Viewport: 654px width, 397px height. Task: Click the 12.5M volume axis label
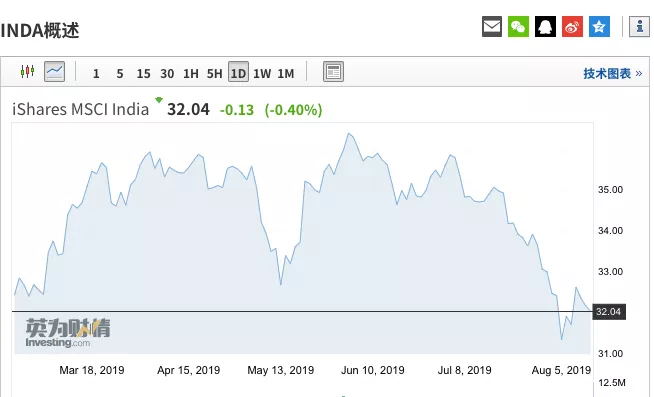click(612, 382)
